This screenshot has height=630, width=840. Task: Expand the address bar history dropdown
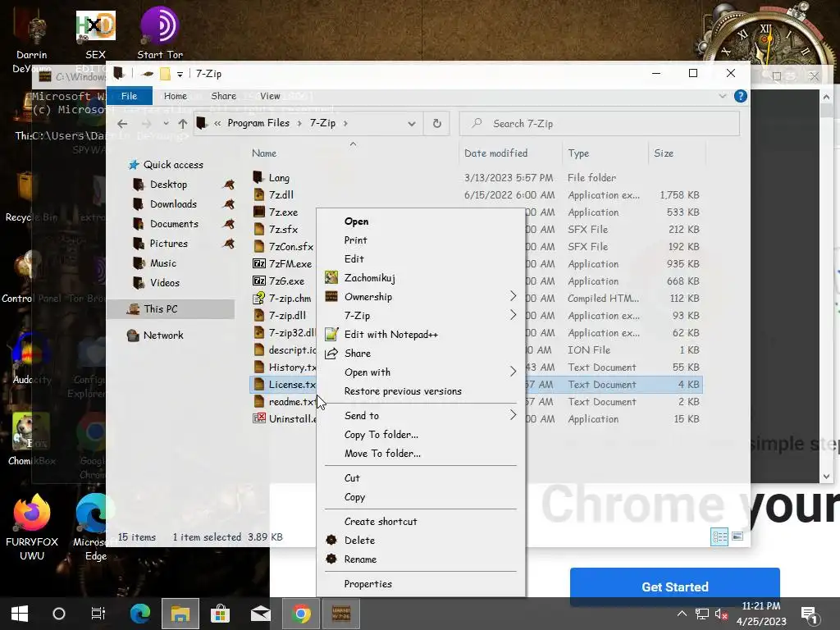[x=412, y=124]
